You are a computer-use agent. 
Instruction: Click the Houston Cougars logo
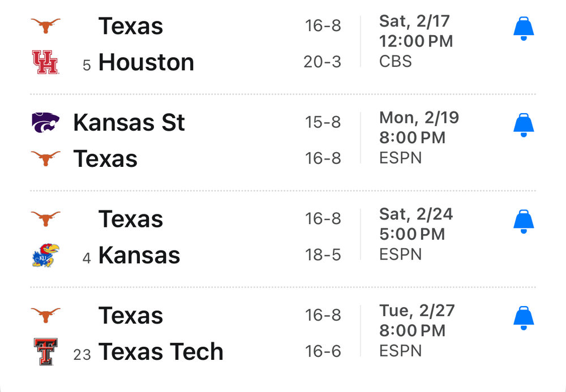pyautogui.click(x=45, y=62)
